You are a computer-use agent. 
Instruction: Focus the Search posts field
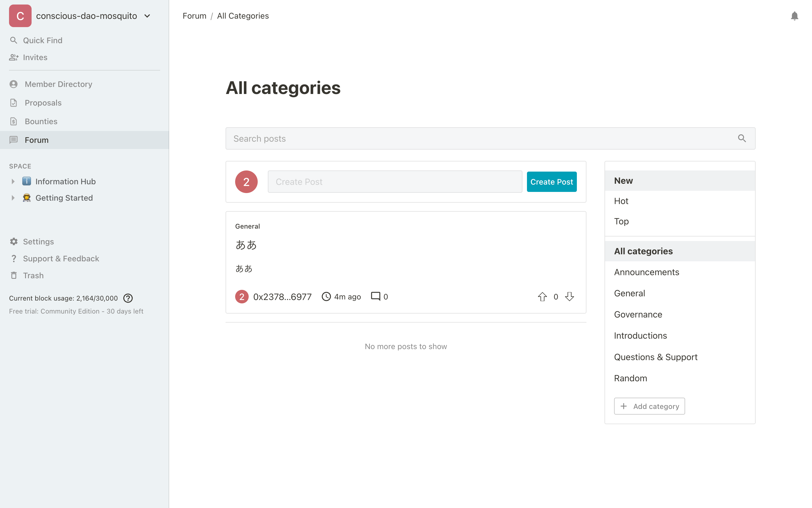click(x=490, y=138)
